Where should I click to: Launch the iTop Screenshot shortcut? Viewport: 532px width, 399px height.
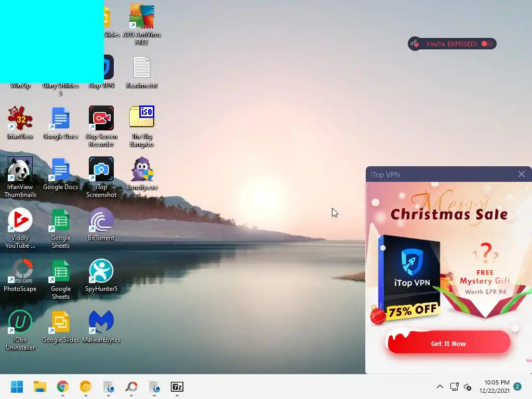[101, 169]
